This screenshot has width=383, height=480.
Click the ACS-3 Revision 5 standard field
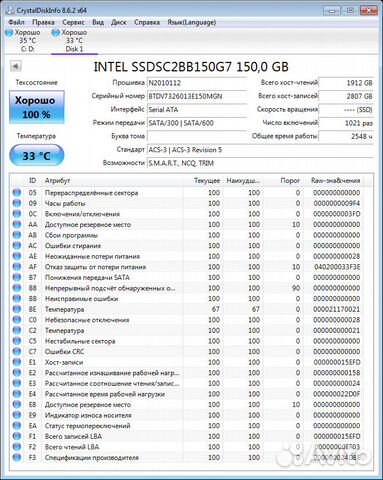point(260,150)
